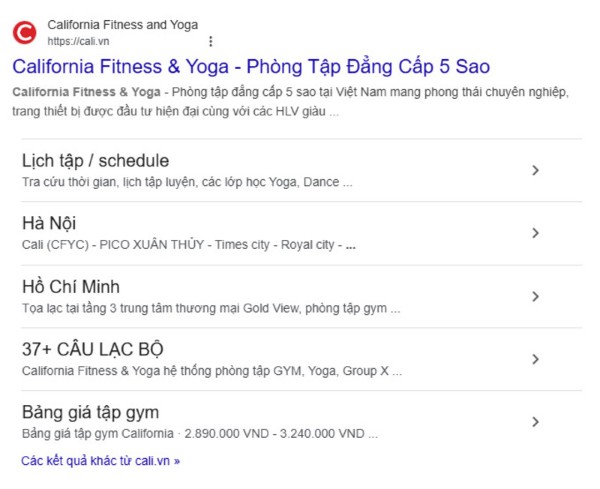Open the California Fitness & Yoga title link
Viewport: 600px width, 489px height.
point(251,67)
